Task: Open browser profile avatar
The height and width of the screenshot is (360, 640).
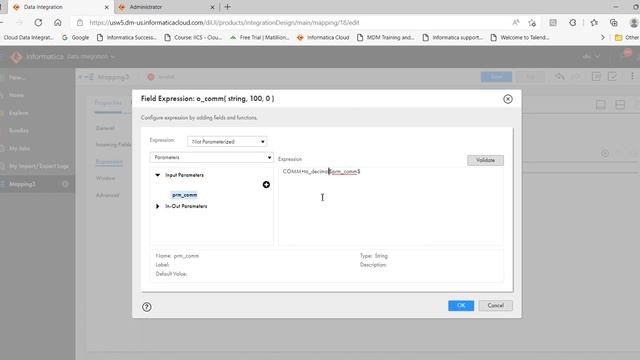Action: pos(633,23)
